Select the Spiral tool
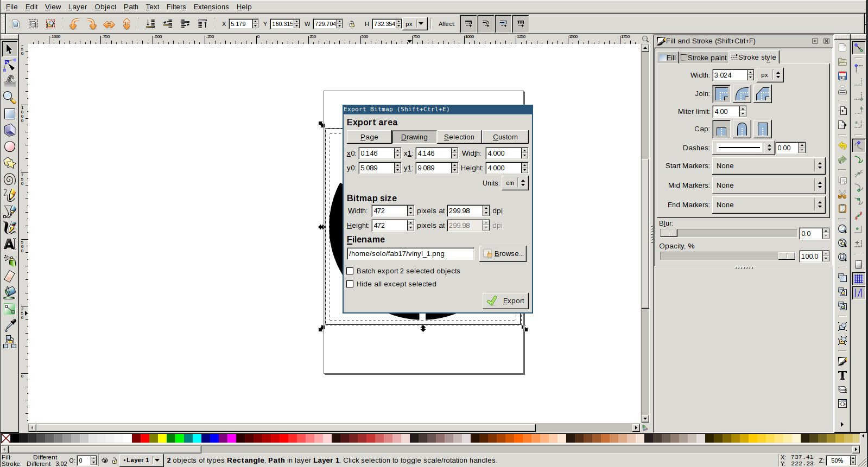This screenshot has height=467, width=868. (x=9, y=179)
